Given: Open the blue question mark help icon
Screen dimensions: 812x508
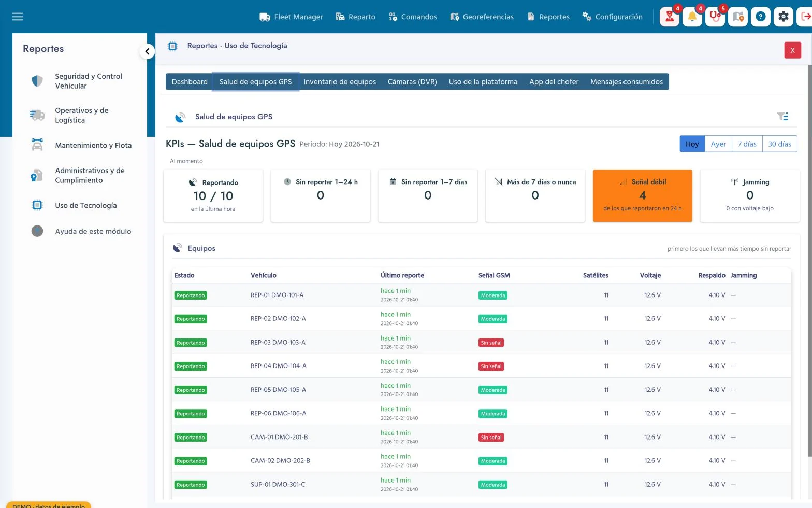Looking at the screenshot, I should tap(761, 17).
